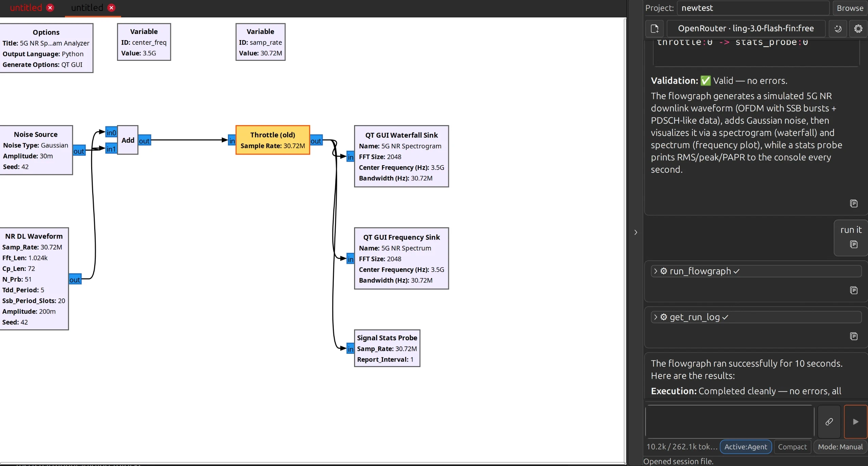Select the Noise Source block
The height and width of the screenshot is (466, 868).
click(x=36, y=150)
